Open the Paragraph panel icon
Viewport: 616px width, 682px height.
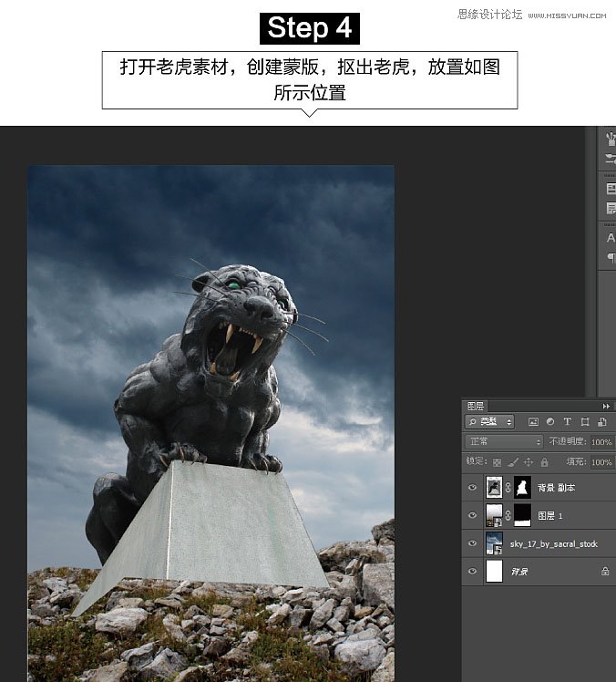(x=611, y=258)
